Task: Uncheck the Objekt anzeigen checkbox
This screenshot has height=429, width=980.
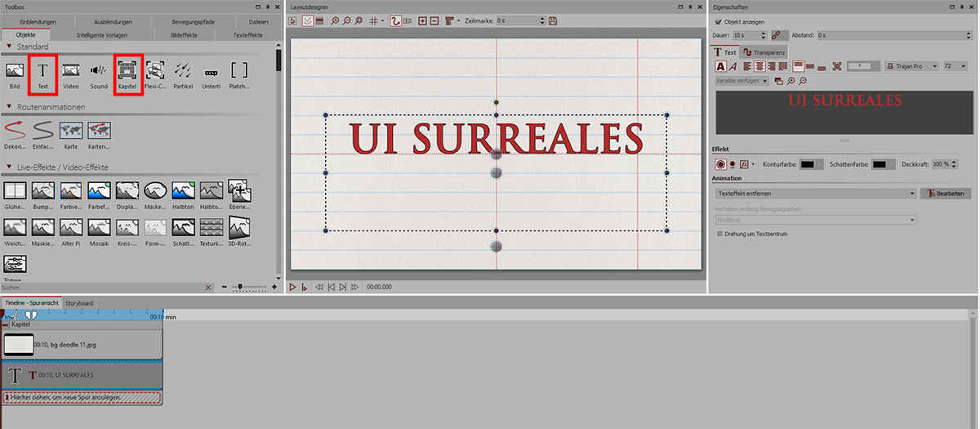Action: tap(718, 22)
